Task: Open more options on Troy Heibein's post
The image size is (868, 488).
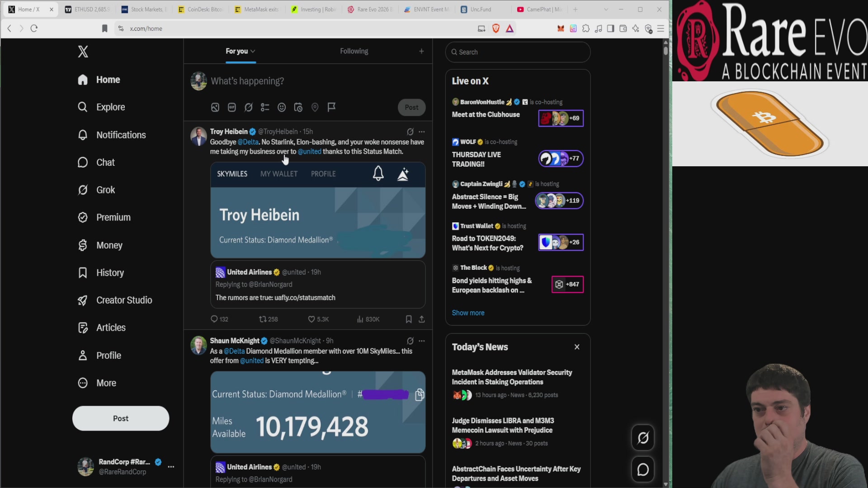Action: coord(422,131)
